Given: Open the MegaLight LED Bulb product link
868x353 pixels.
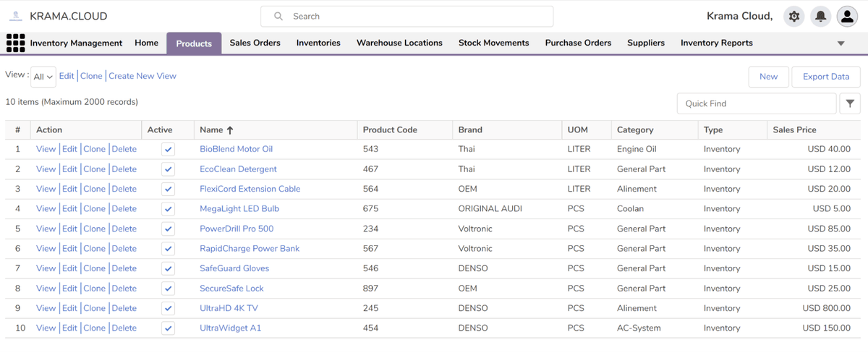Looking at the screenshot, I should 239,208.
